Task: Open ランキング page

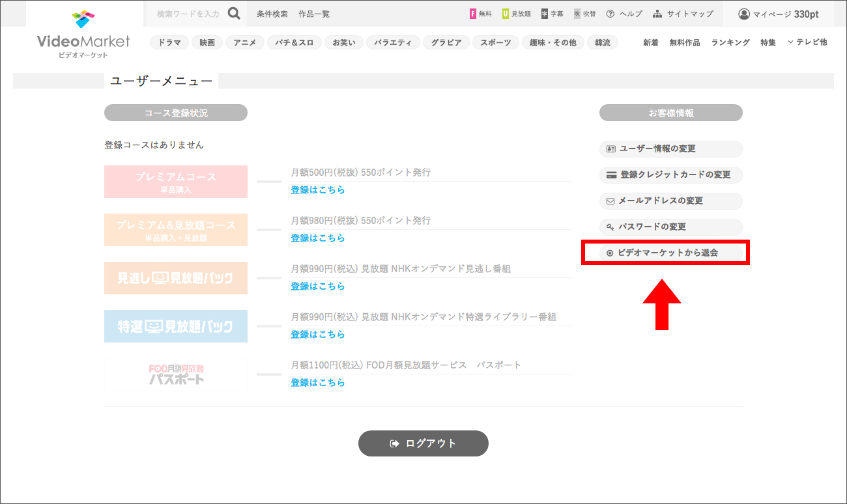Action: 730,42
